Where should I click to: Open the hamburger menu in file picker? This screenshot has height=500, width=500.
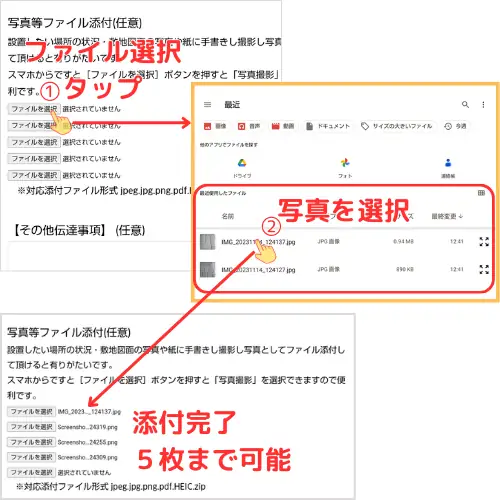(207, 105)
